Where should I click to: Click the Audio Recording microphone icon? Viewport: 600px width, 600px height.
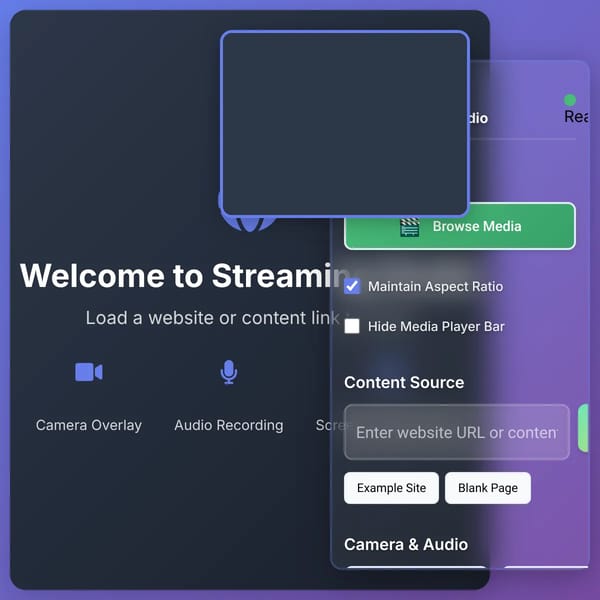pyautogui.click(x=229, y=372)
